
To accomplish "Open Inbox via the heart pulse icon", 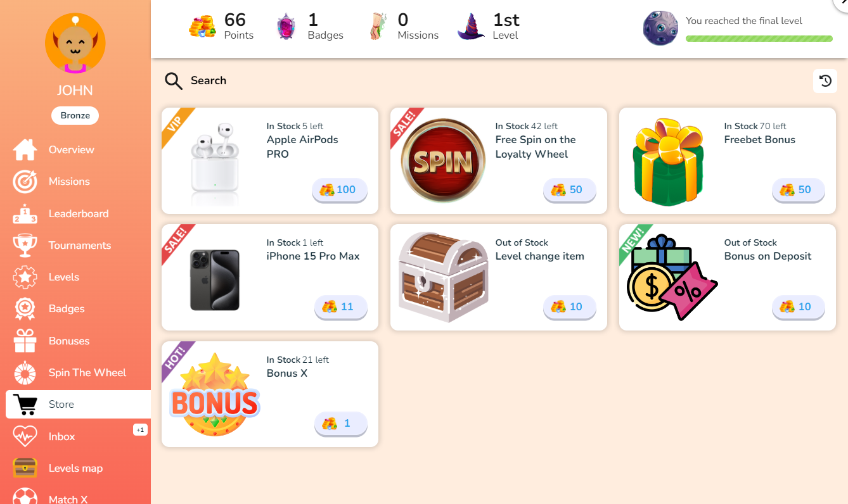I will pyautogui.click(x=25, y=436).
